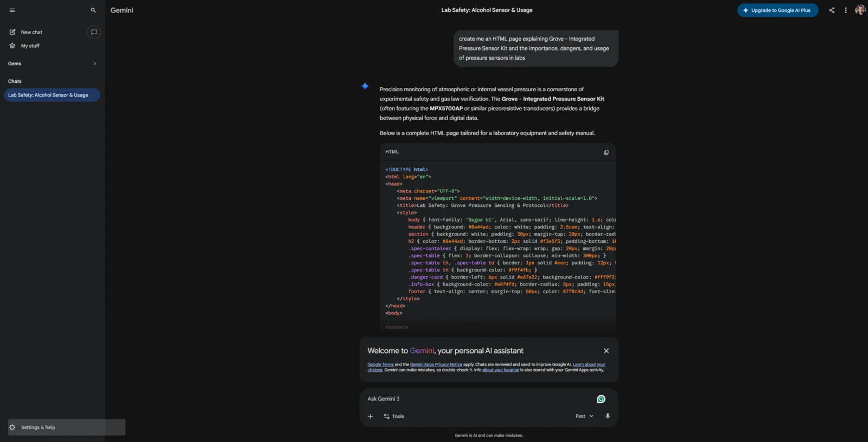Click the conversation title at top
The height and width of the screenshot is (442, 868).
[487, 10]
